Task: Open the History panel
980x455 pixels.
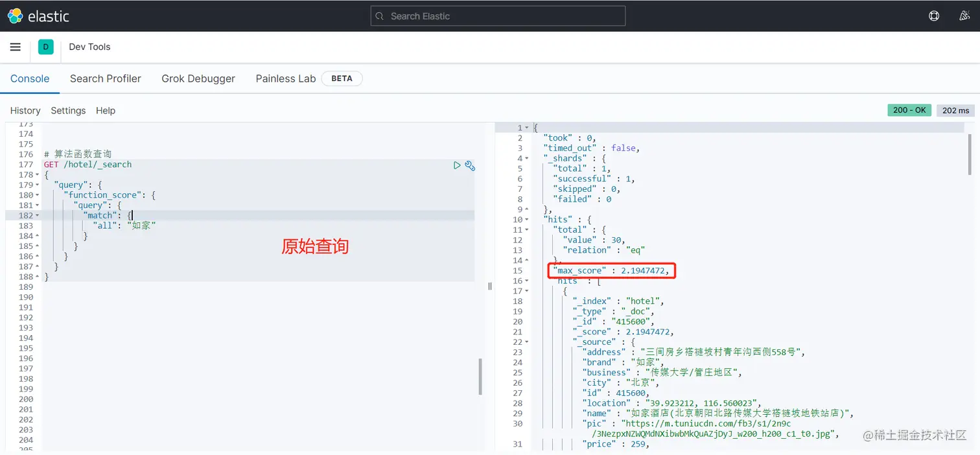Action: [x=25, y=111]
